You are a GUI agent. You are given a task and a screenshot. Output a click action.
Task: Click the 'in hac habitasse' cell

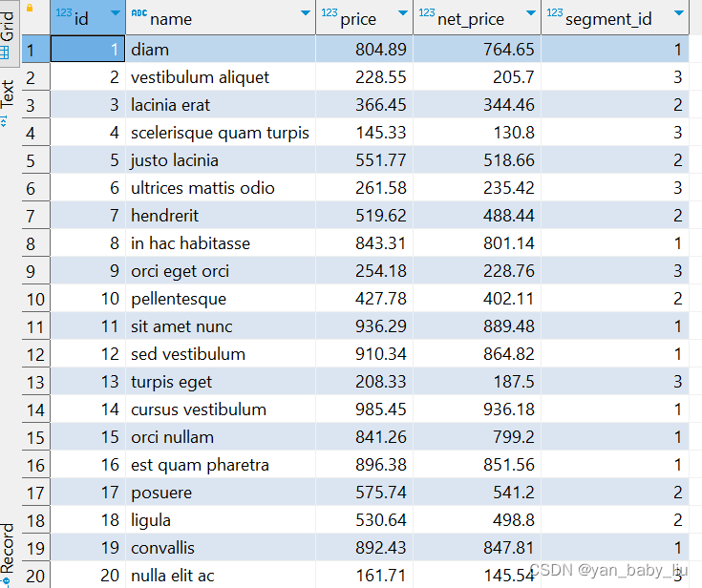coord(221,243)
